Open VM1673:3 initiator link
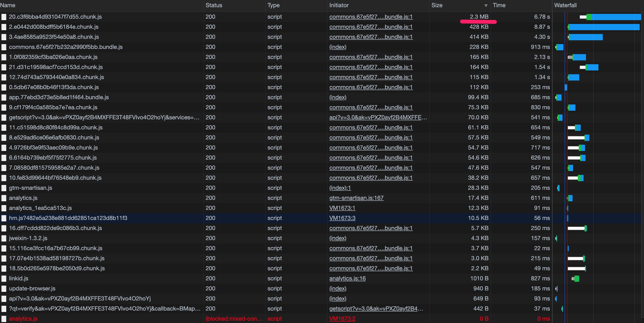Image resolution: width=644 pixels, height=323 pixels. coord(342,218)
